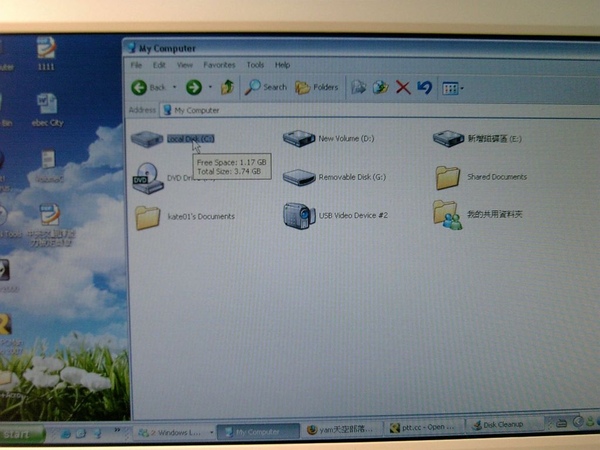Select the Shared Documents folder icon
Viewport: 600px width, 450px height.
(x=447, y=178)
